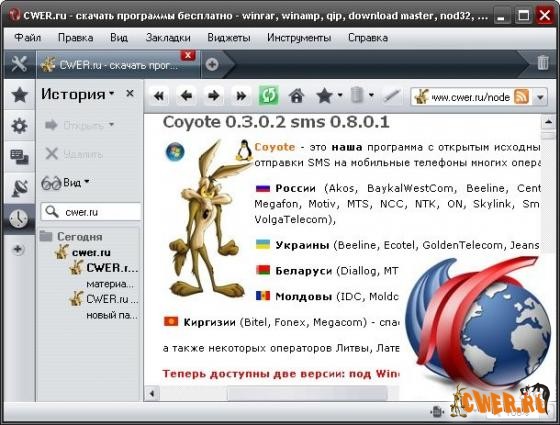Open the История panel dropdown
This screenshot has width=560, height=425.
click(112, 94)
